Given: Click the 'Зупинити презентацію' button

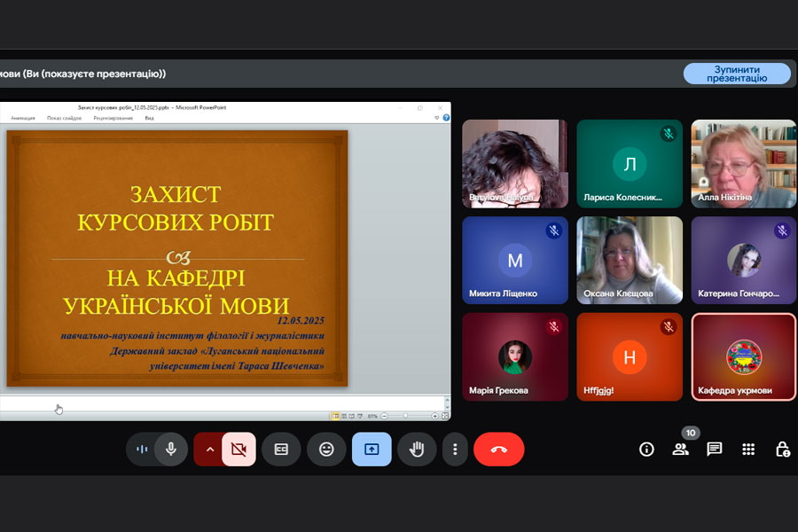Looking at the screenshot, I should 737,74.
